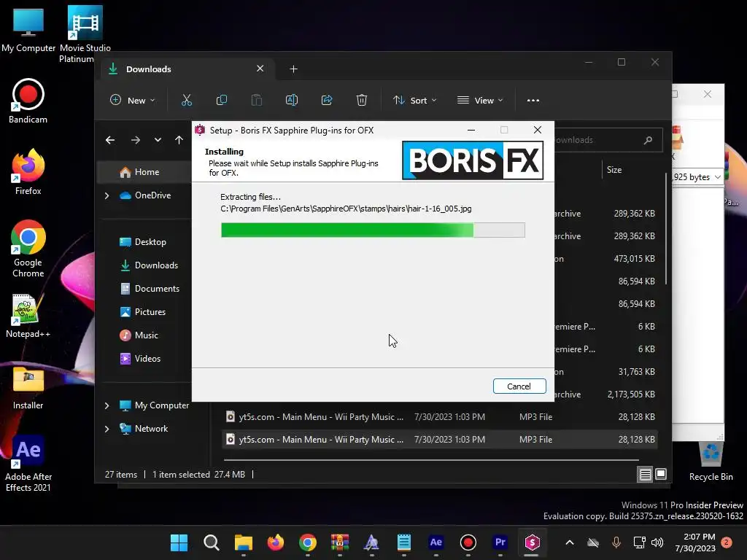
Task: Open Notepad++ desktop shortcut
Action: coord(28,316)
